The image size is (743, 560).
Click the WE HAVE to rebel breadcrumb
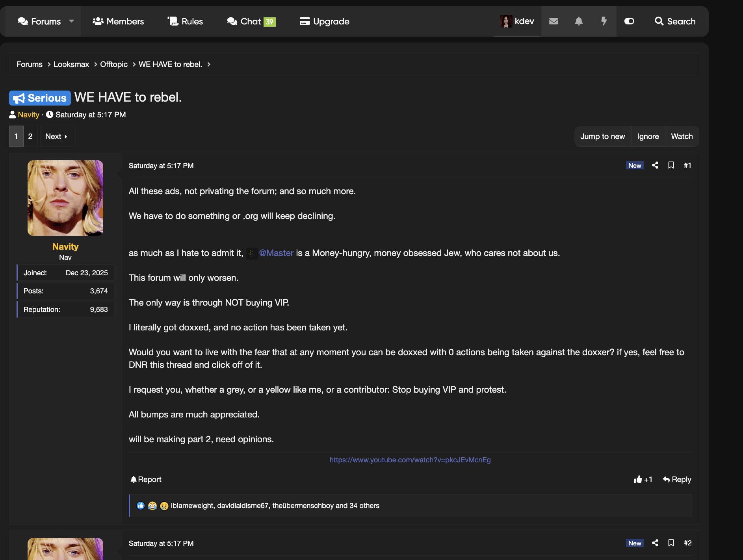pyautogui.click(x=170, y=64)
